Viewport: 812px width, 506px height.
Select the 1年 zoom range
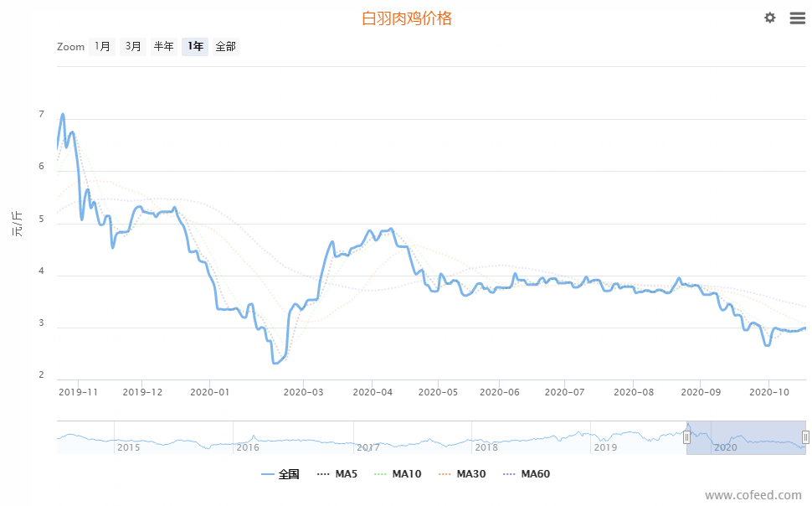coord(195,47)
